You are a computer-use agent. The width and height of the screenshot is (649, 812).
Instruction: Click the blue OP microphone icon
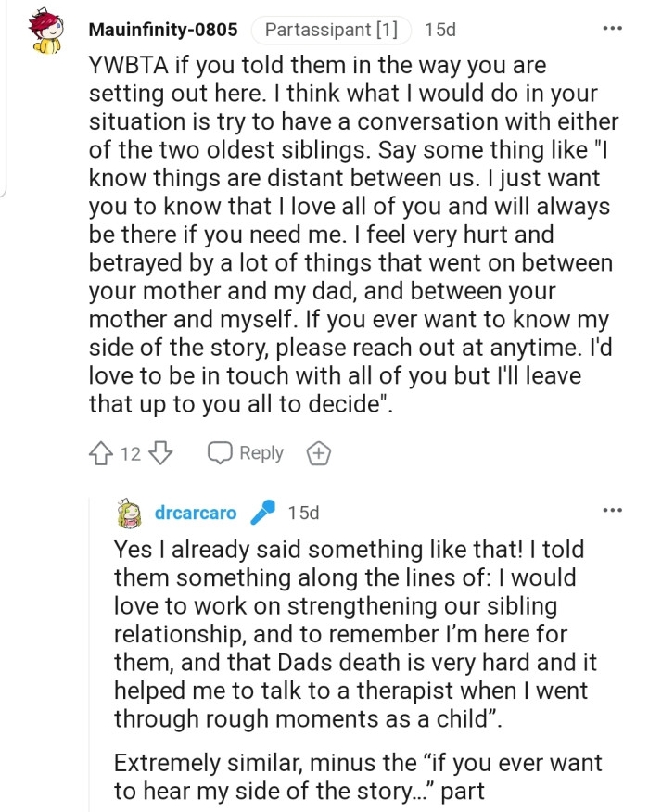coord(263,513)
